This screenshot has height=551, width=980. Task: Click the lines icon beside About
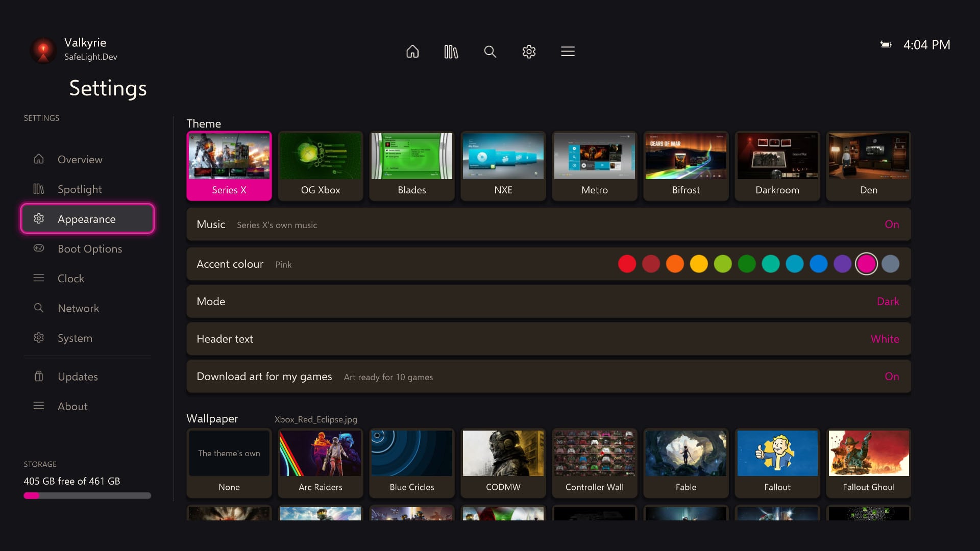[x=39, y=406]
